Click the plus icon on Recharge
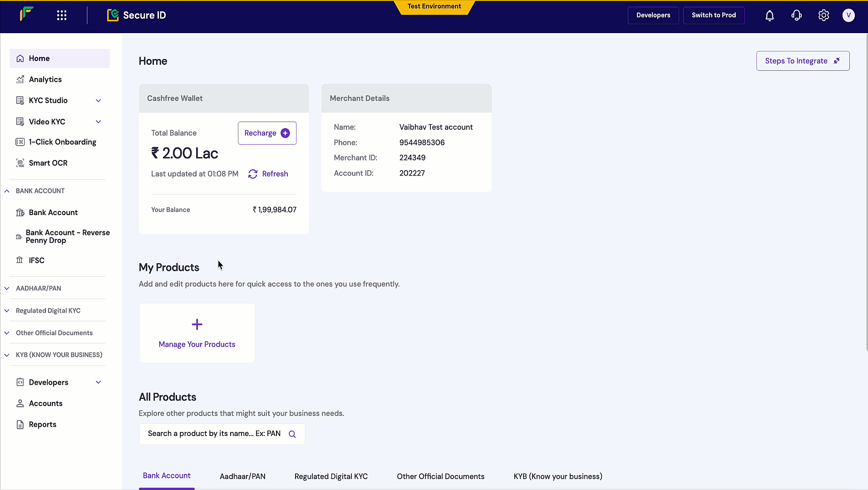The image size is (868, 490). point(285,133)
